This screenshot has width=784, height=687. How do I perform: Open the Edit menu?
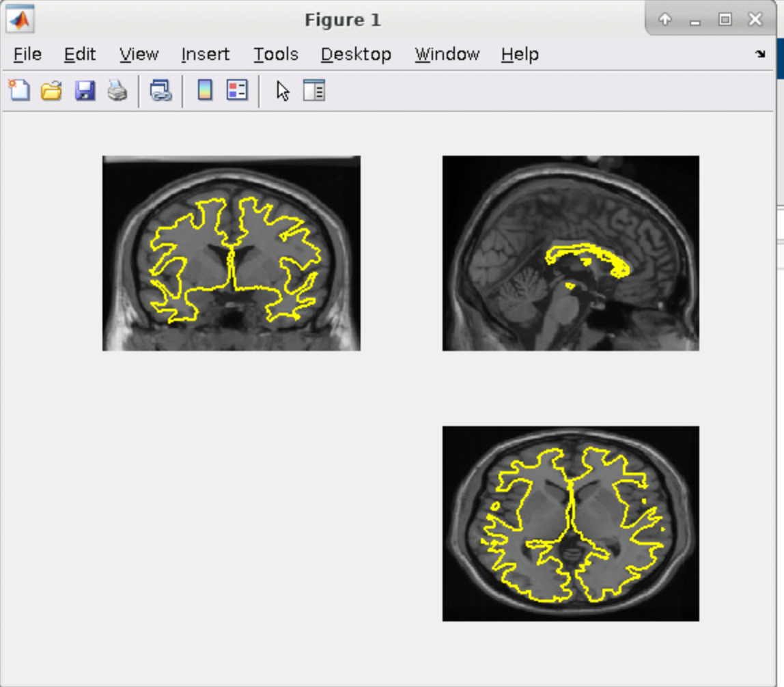pos(80,55)
